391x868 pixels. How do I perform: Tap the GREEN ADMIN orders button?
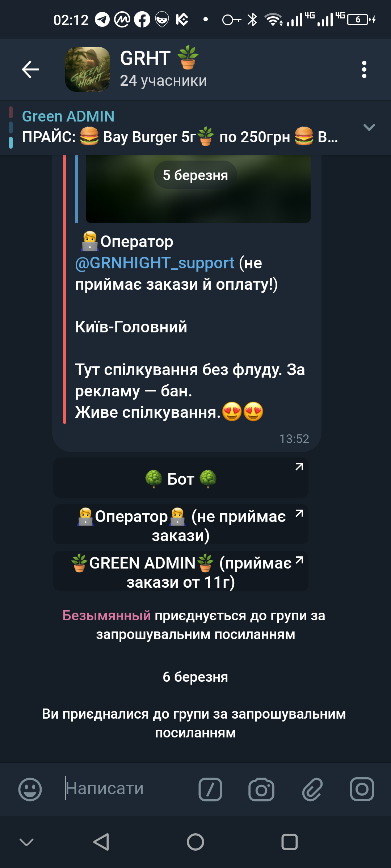pos(181,571)
